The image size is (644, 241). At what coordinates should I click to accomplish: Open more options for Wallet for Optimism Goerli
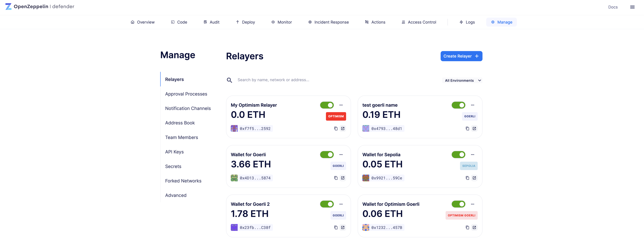(472, 204)
